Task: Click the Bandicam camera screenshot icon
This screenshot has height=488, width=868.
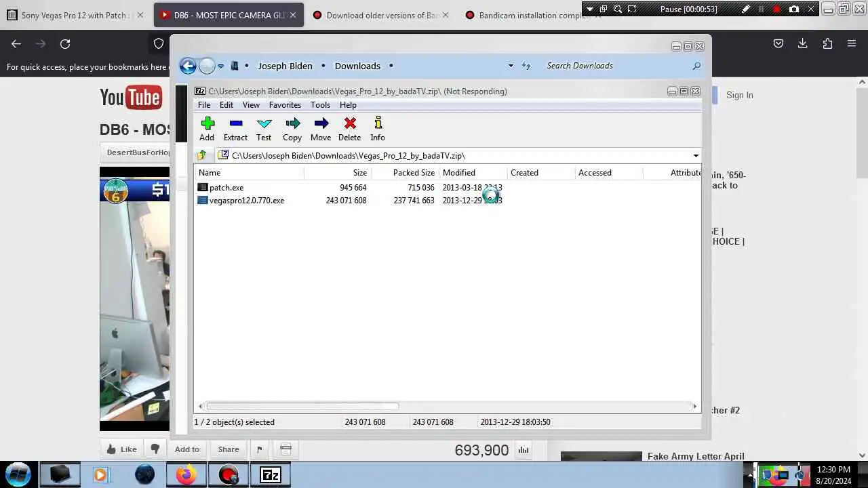Action: coord(794,9)
